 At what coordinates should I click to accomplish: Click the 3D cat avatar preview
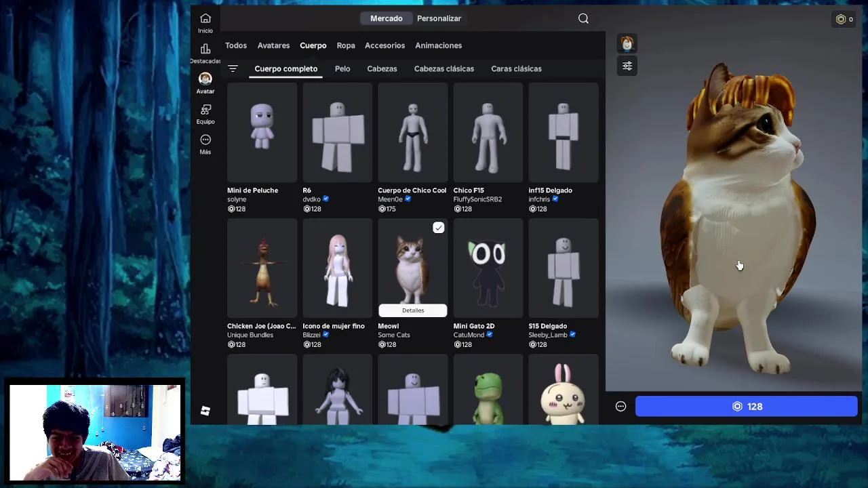click(x=739, y=217)
